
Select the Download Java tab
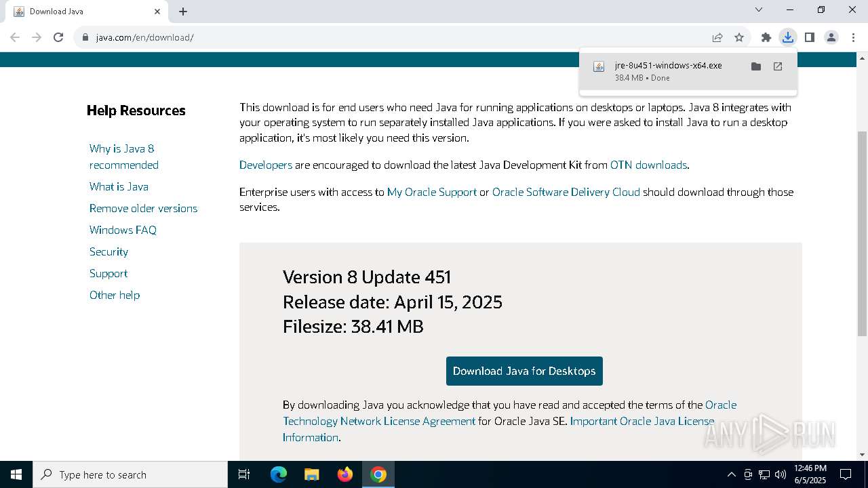[x=87, y=12]
